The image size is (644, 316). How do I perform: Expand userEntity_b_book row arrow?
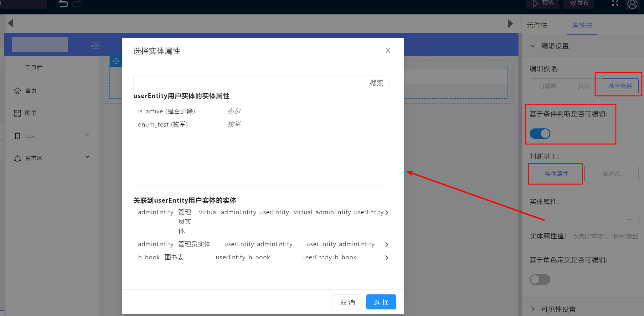tap(387, 258)
